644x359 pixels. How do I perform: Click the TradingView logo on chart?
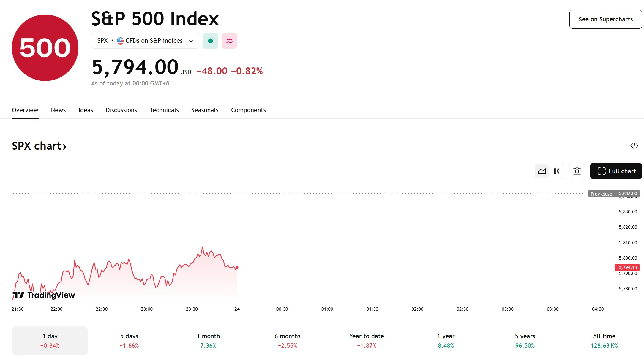(44, 295)
